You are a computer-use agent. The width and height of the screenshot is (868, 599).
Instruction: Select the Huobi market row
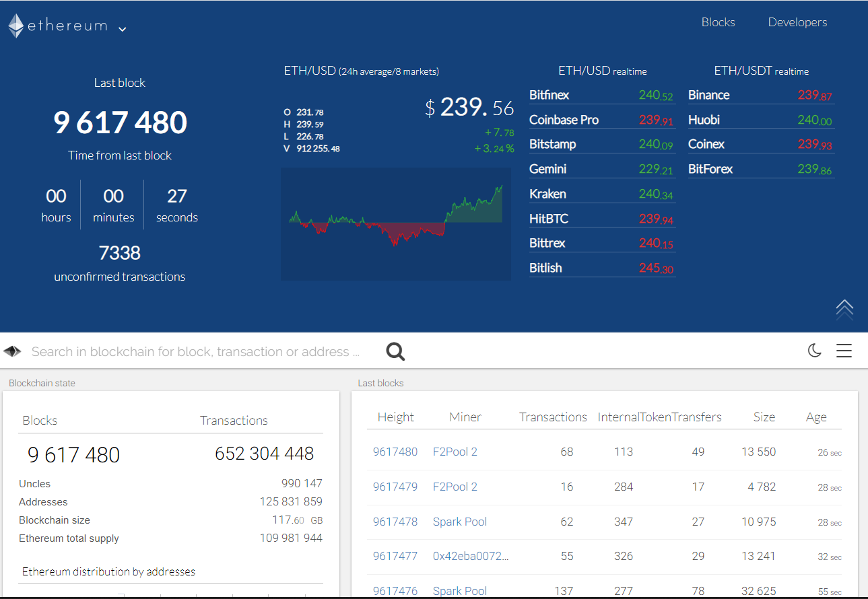pos(761,120)
